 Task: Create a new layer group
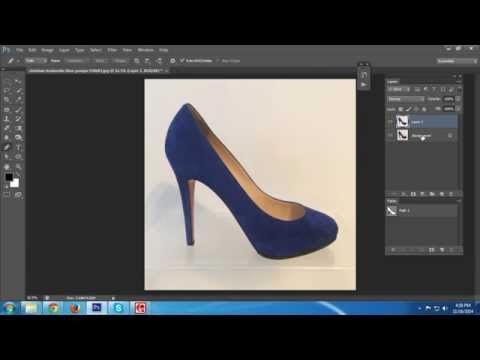(x=432, y=194)
